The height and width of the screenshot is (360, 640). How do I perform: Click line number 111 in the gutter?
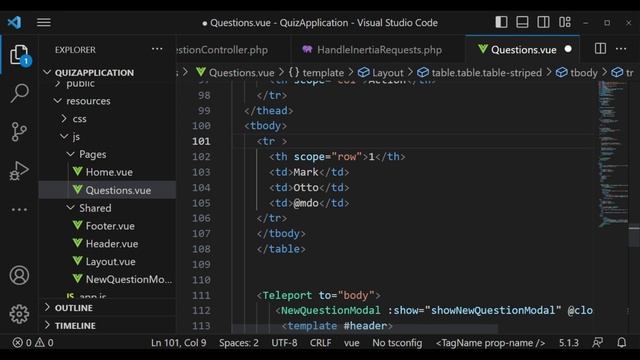[201, 295]
